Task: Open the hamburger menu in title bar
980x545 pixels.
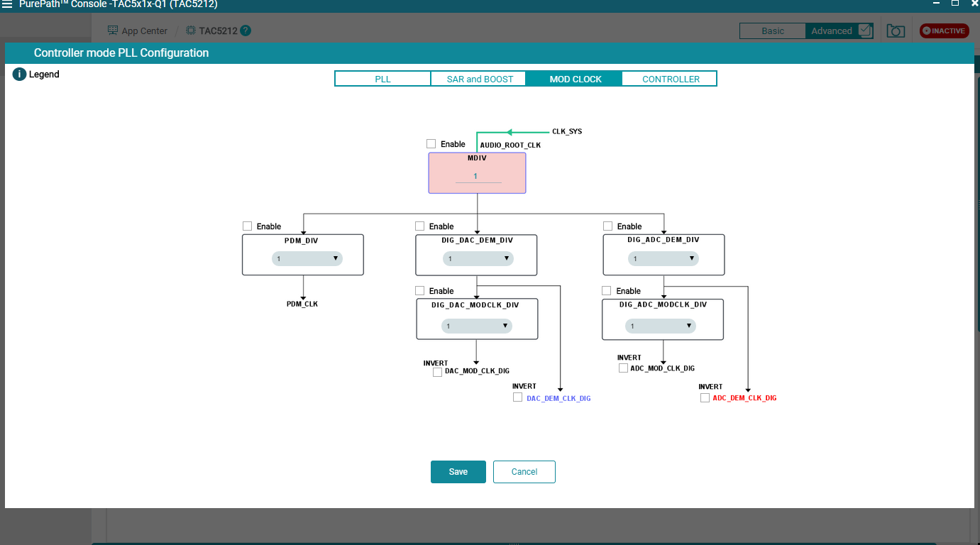Action: [x=7, y=4]
